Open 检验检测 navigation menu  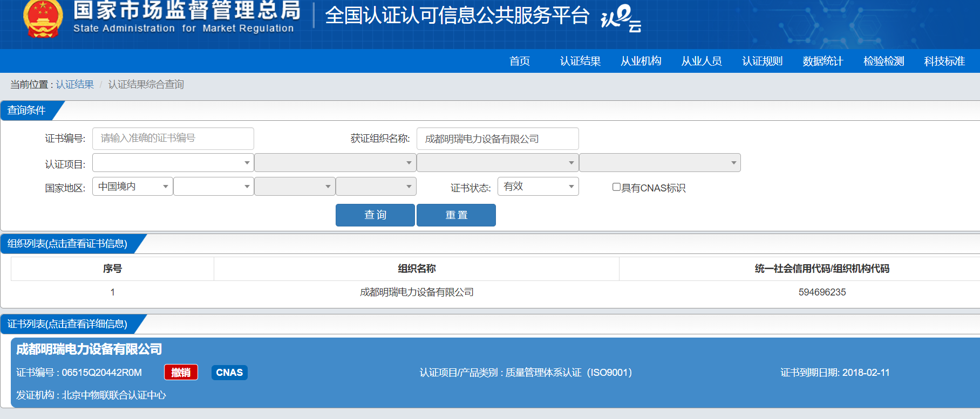[x=883, y=61]
